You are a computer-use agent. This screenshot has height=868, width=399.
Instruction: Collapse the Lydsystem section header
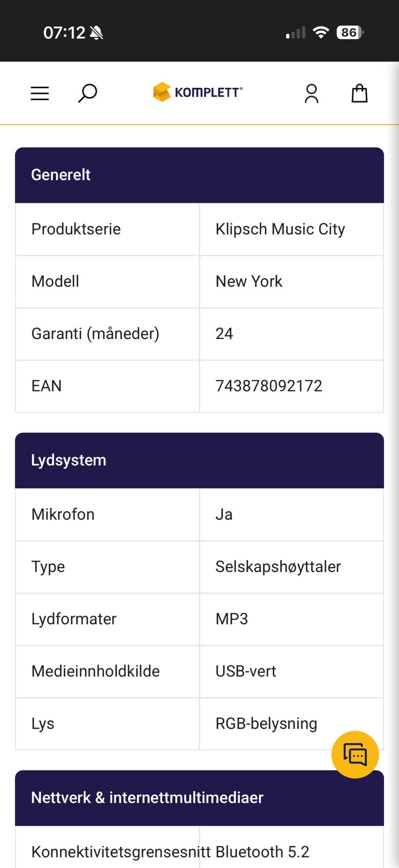pos(200,461)
